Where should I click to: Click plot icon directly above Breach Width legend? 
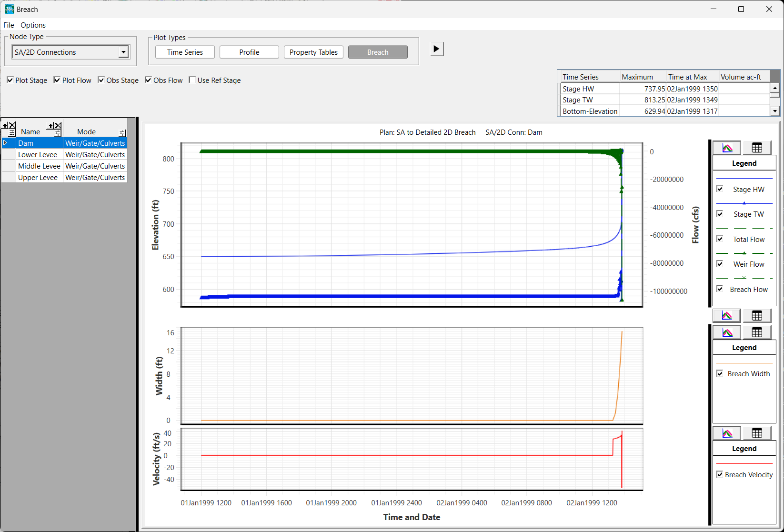pos(727,332)
